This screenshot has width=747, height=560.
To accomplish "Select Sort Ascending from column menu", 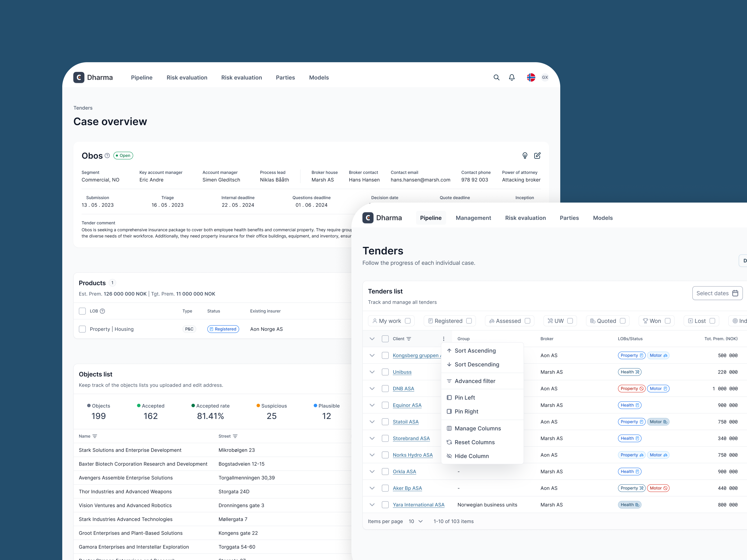I will pos(475,351).
